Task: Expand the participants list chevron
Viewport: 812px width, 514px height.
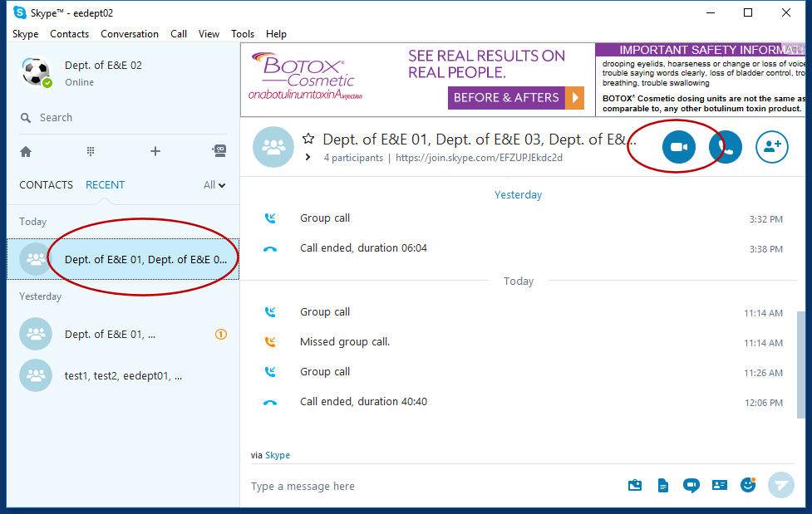Action: point(308,158)
